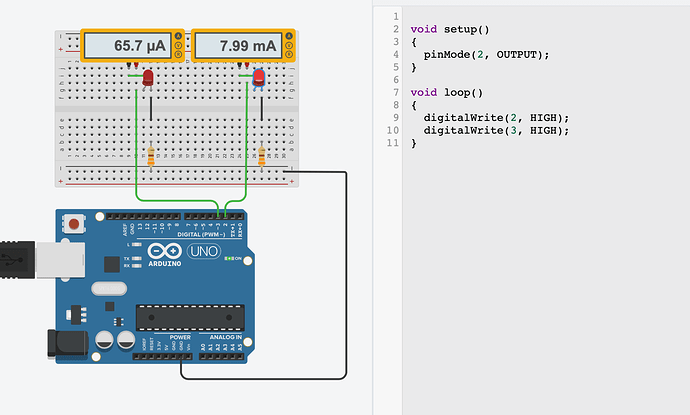Select the resistor below the lit LED
The height and width of the screenshot is (415, 690).
pyautogui.click(x=262, y=155)
